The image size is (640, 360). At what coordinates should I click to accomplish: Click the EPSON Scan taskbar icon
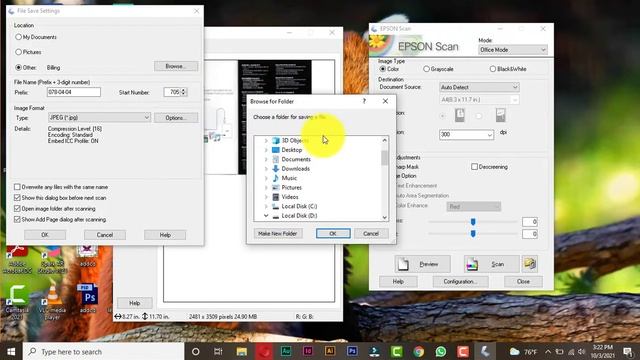click(x=485, y=351)
